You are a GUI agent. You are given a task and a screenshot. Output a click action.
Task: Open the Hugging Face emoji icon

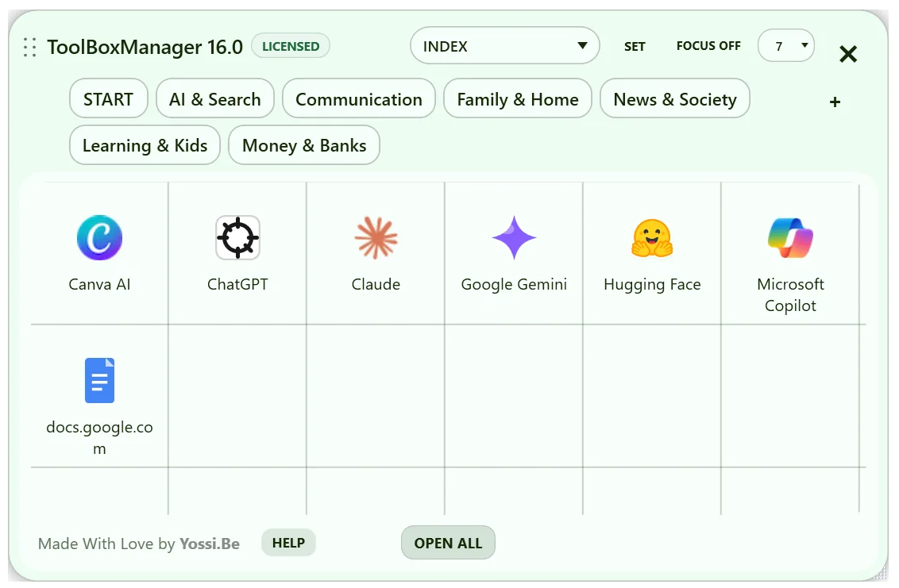[653, 238]
